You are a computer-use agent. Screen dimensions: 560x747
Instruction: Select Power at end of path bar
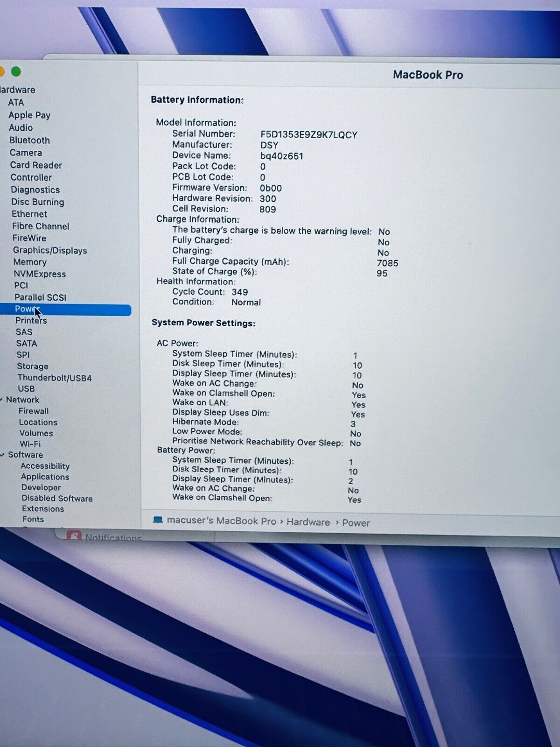[356, 523]
